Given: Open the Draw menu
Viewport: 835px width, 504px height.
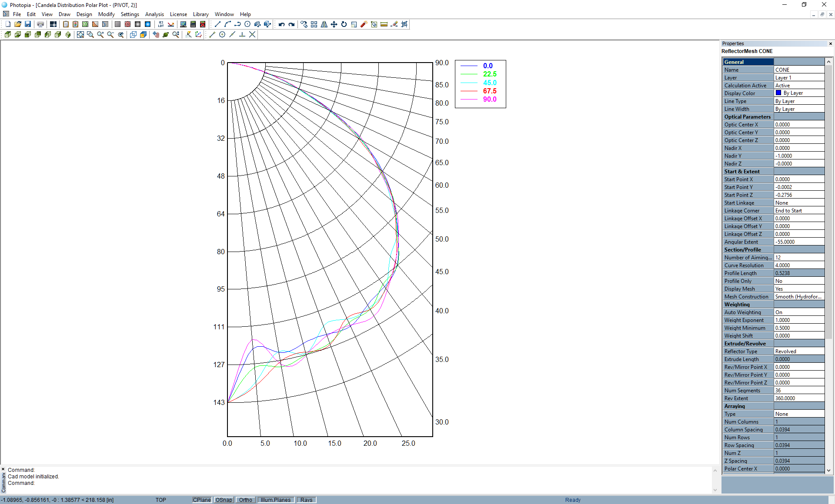Looking at the screenshot, I should point(64,14).
